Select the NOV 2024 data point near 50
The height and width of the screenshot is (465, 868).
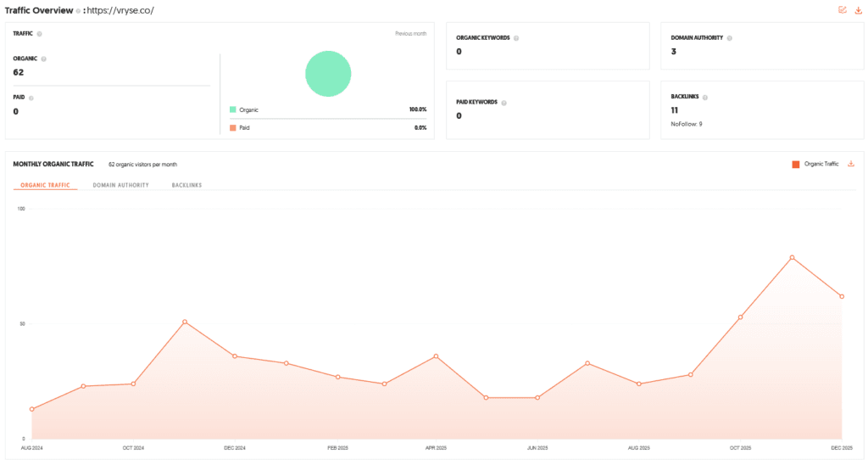tap(185, 322)
